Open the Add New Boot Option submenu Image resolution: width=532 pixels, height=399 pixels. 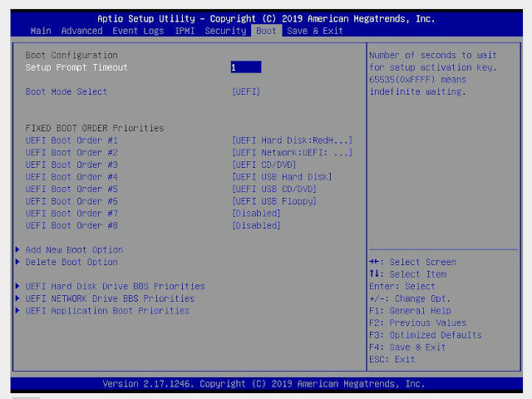point(74,250)
